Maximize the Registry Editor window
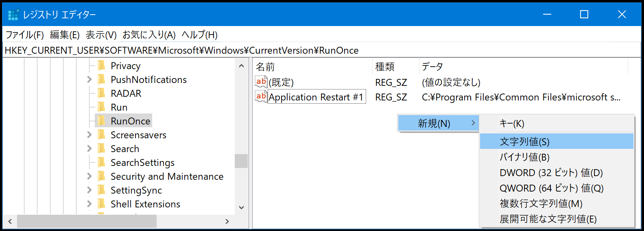 click(x=584, y=15)
